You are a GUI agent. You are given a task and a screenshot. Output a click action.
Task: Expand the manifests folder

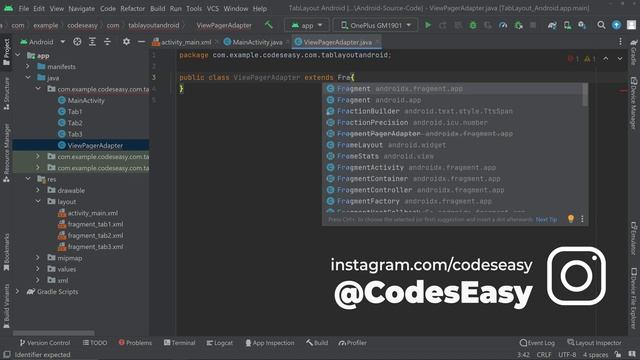[28, 66]
